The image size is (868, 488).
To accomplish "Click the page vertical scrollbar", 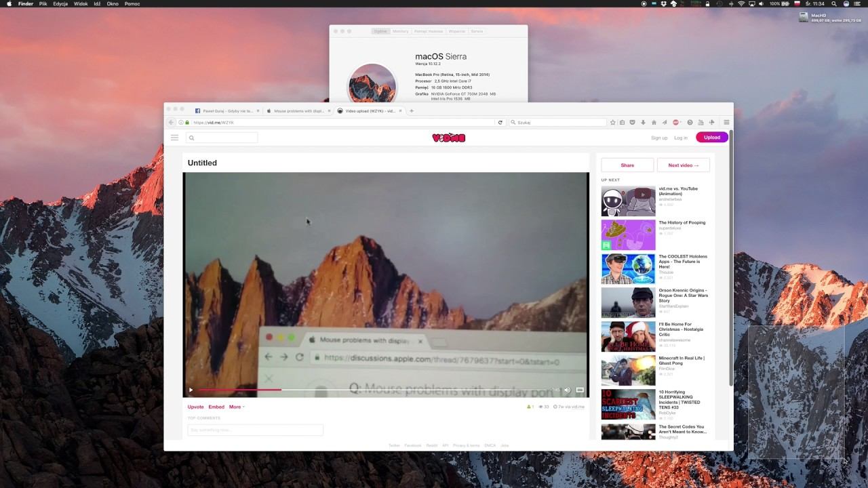I will tap(730, 258).
